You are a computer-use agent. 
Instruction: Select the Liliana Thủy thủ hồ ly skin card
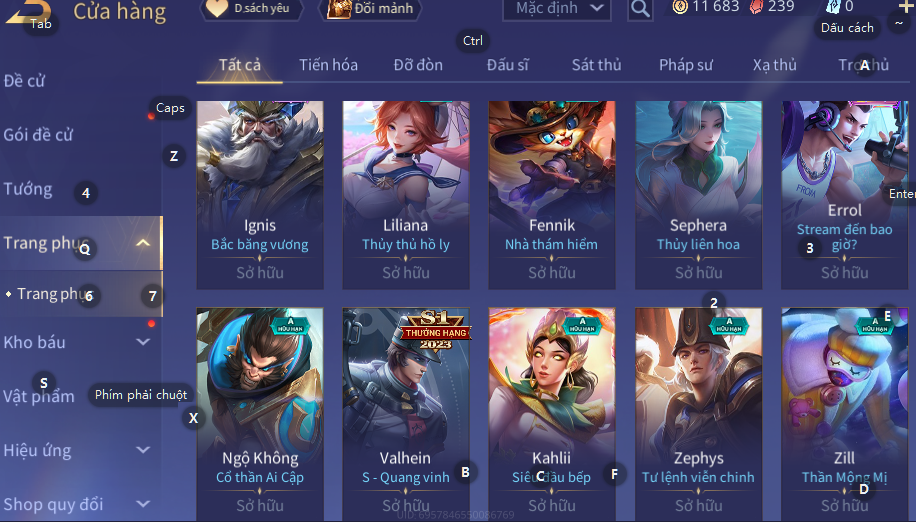[406, 195]
